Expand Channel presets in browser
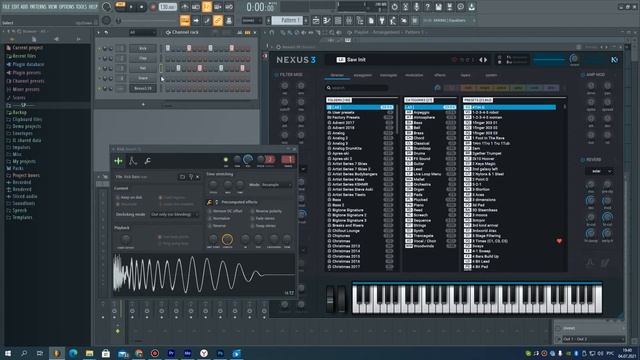Image resolution: width=640 pixels, height=360 pixels. click(28, 81)
